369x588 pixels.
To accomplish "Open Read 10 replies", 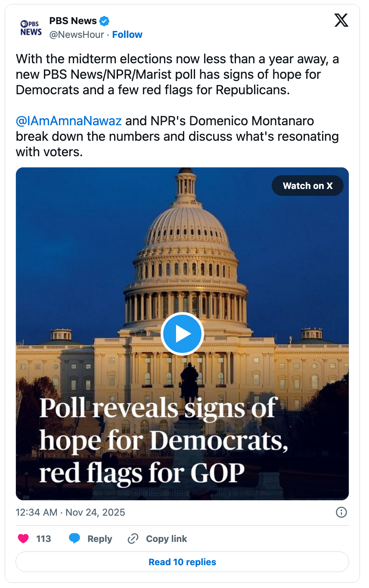I will pyautogui.click(x=182, y=562).
